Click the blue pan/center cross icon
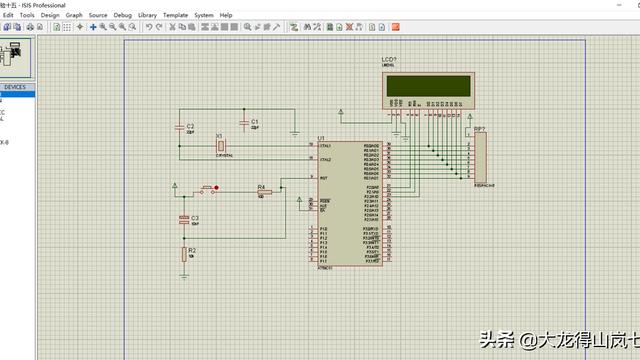 click(93, 27)
